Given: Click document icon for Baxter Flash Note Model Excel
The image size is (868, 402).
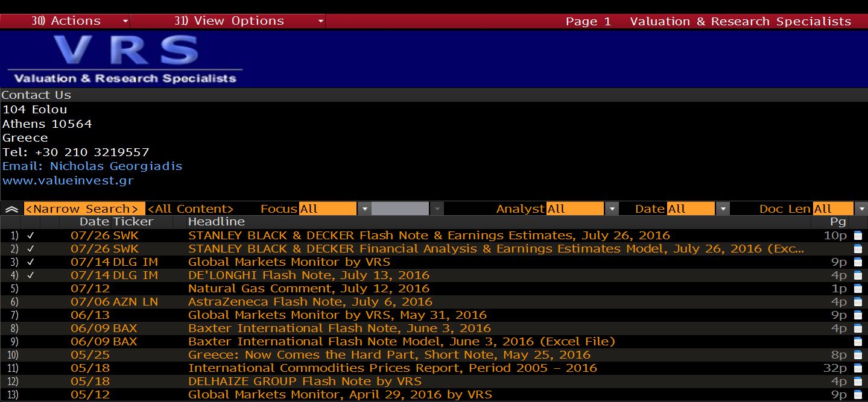Looking at the screenshot, I should click(x=858, y=342).
